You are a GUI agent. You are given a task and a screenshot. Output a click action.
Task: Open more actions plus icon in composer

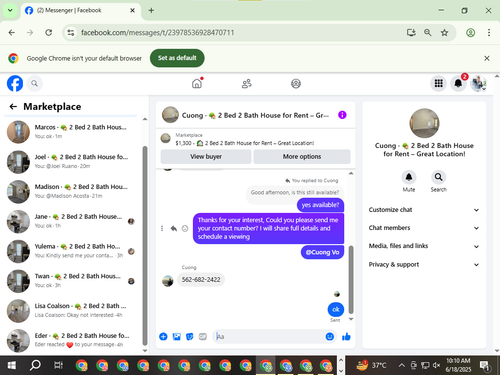163,337
